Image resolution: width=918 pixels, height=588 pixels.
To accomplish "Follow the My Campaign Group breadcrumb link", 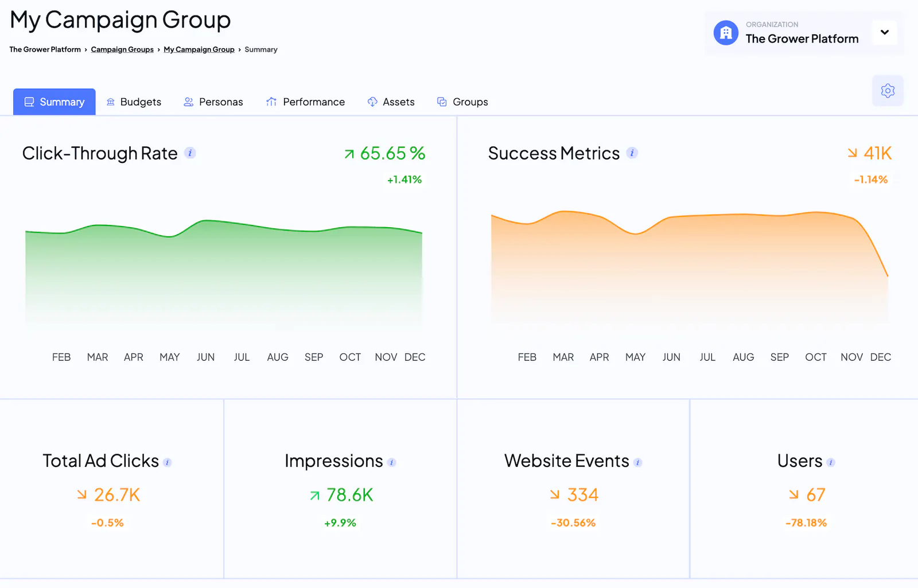I will pos(199,49).
